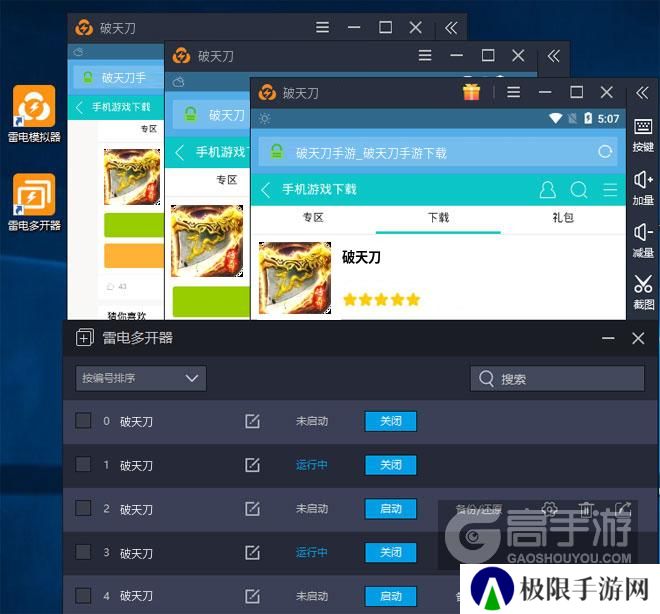This screenshot has width=660, height=614.
Task: Select 专区 tab in middle 破天刀 window
Action: tap(226, 180)
